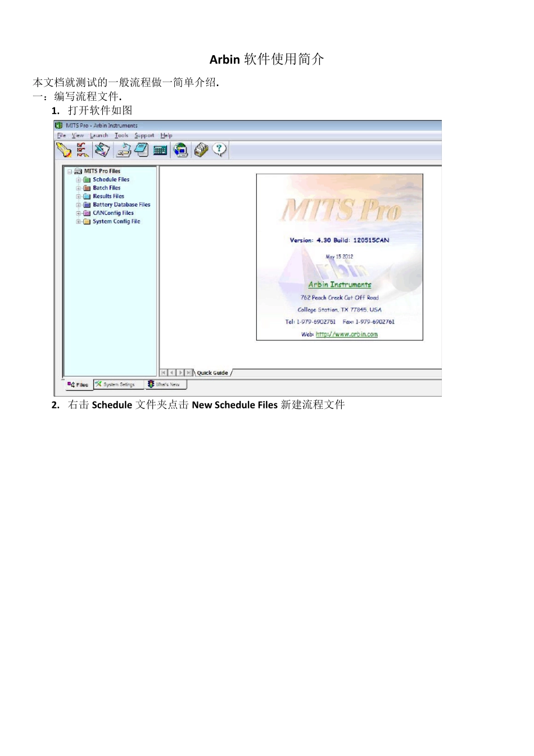Open the Support menu
The width and height of the screenshot is (534, 756).
[144, 136]
